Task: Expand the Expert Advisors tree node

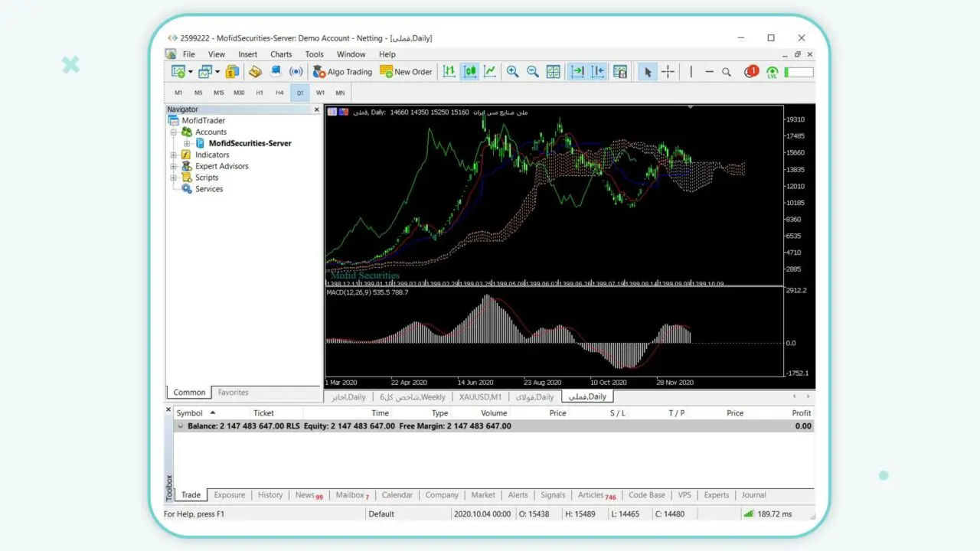Action: tap(174, 166)
